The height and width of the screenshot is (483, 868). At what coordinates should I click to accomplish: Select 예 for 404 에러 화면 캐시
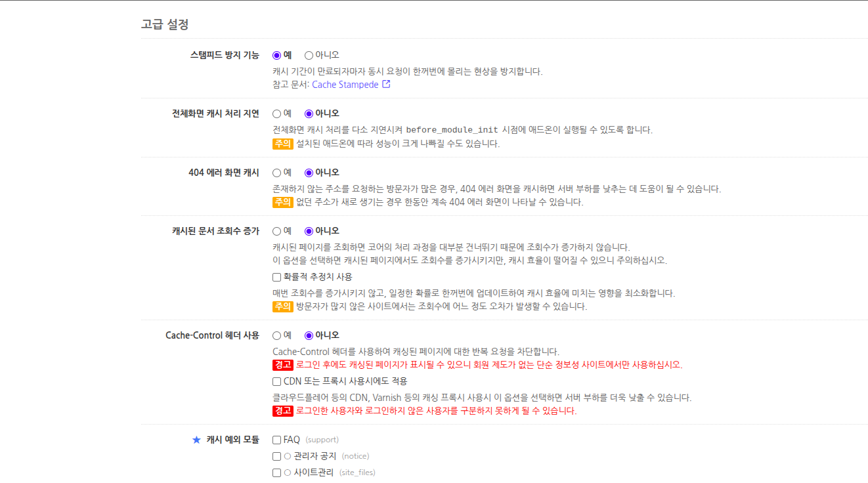pyautogui.click(x=276, y=172)
